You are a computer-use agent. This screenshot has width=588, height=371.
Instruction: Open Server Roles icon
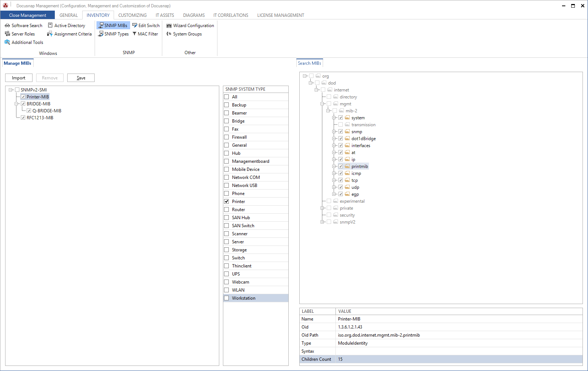pos(7,34)
